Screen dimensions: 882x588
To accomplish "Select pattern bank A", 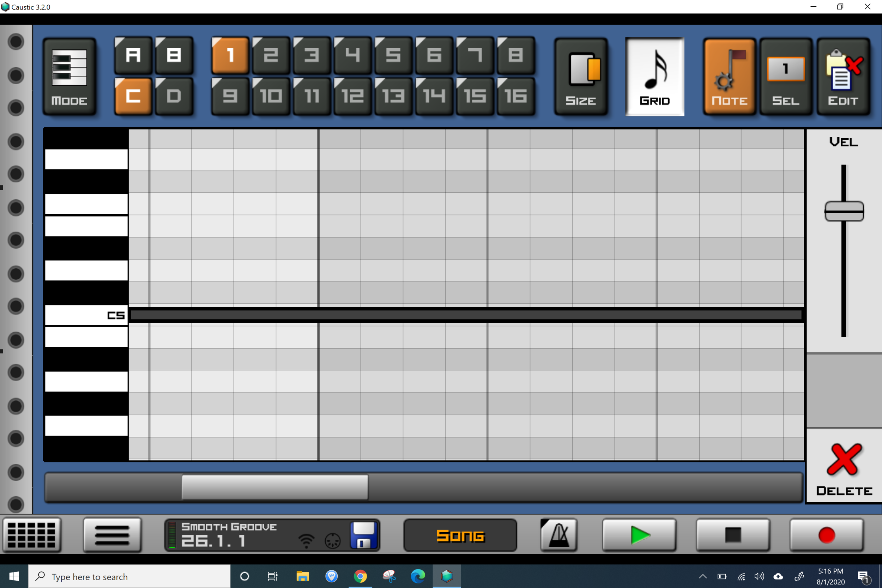I will [133, 55].
